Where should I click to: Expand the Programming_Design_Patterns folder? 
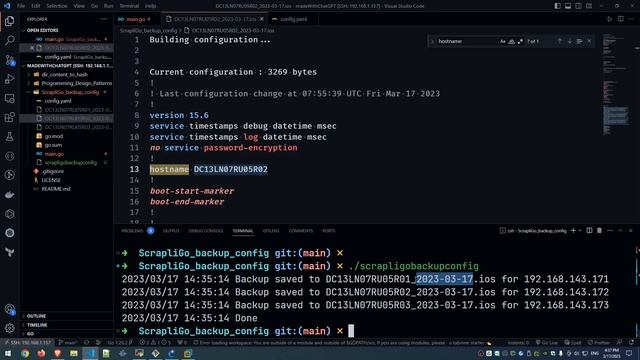76,83
